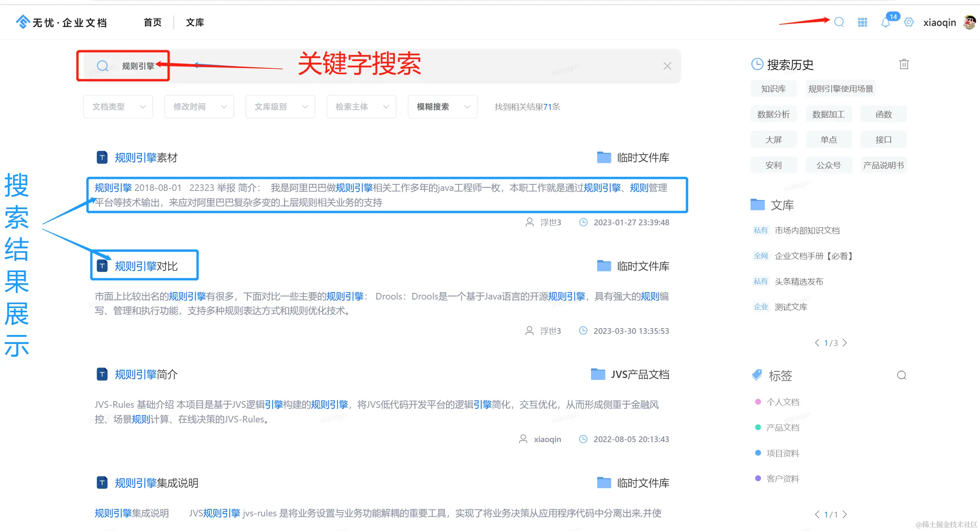Open the 规则引擎对比 document link

coord(146,266)
